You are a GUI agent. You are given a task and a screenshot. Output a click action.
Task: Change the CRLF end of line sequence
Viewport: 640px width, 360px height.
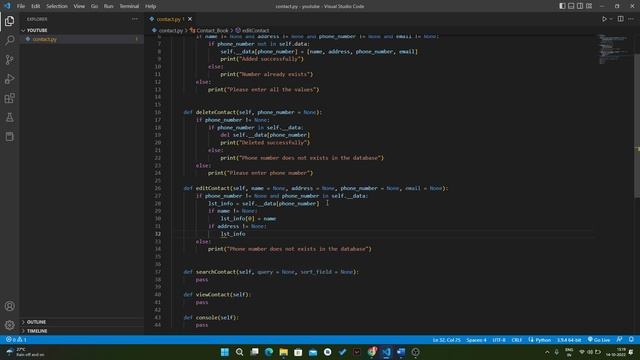click(x=517, y=340)
